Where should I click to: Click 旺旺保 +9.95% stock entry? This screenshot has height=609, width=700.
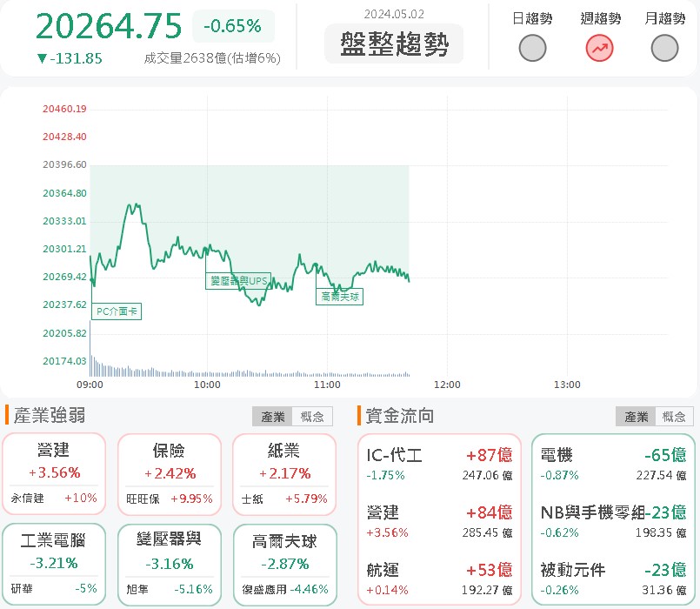[170, 499]
